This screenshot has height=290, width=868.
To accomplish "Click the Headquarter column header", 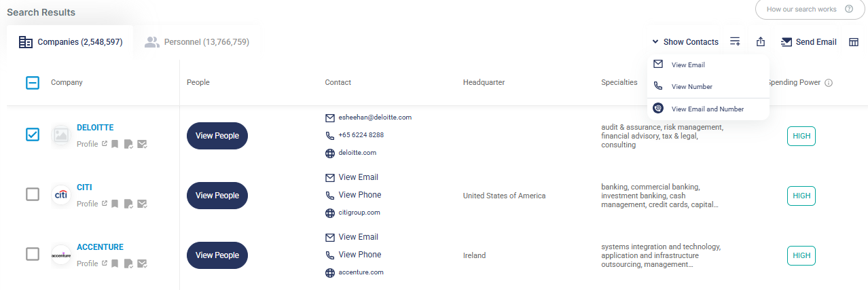I will click(484, 83).
